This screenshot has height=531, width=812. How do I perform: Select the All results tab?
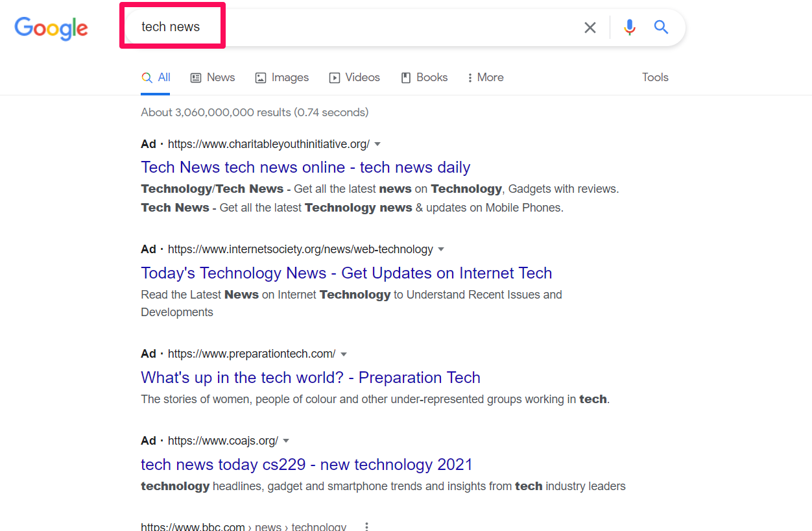[156, 77]
